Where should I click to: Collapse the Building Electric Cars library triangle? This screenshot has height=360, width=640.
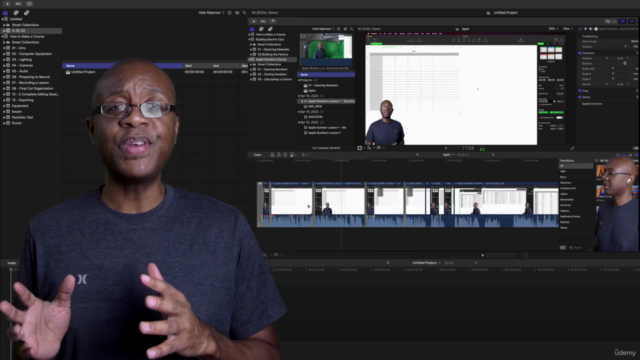(249, 40)
